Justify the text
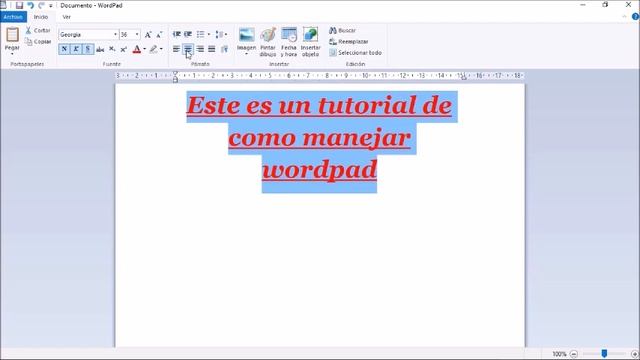Viewport: 640px width, 360px height. pyautogui.click(x=211, y=49)
